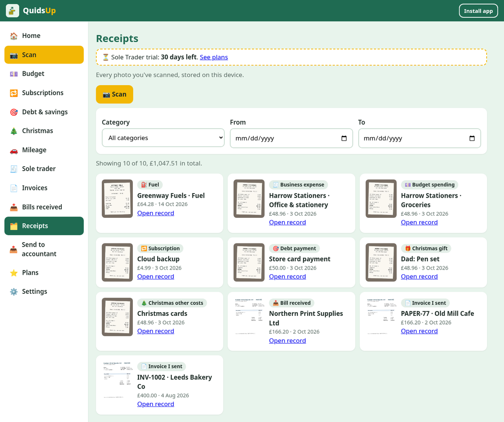Image resolution: width=504 pixels, height=422 pixels.
Task: Click the Christmas cards receipt thumbnail
Action: [117, 317]
